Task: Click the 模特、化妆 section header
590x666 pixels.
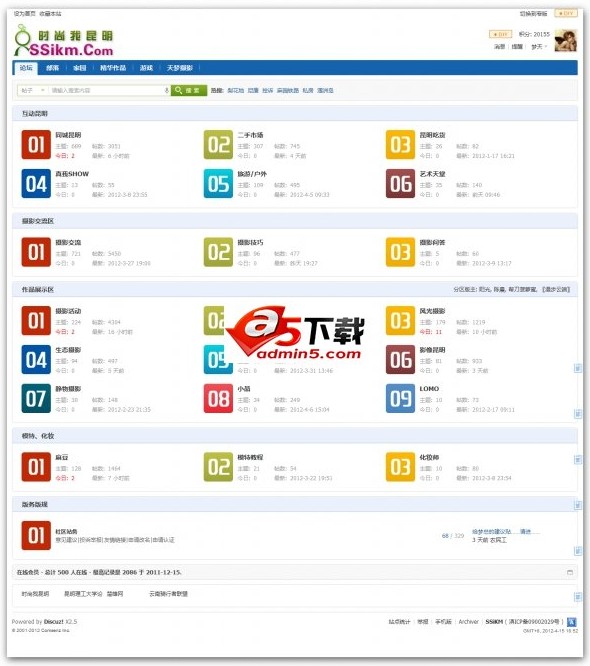Action: (x=38, y=436)
